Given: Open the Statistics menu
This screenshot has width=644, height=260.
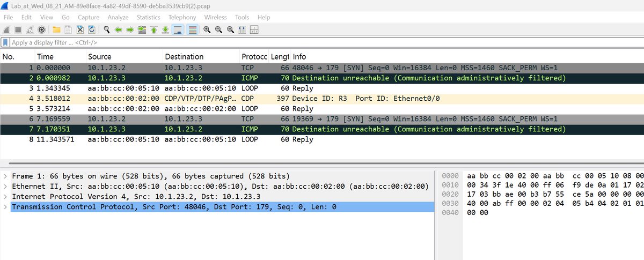Looking at the screenshot, I should click(149, 18).
